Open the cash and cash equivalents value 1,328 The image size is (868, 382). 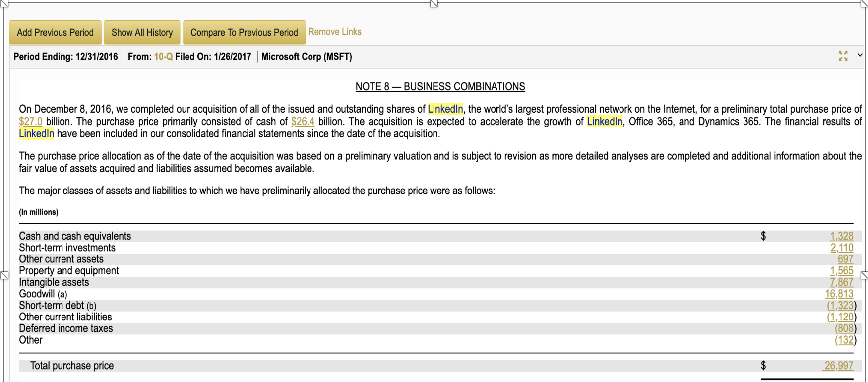[x=841, y=236]
